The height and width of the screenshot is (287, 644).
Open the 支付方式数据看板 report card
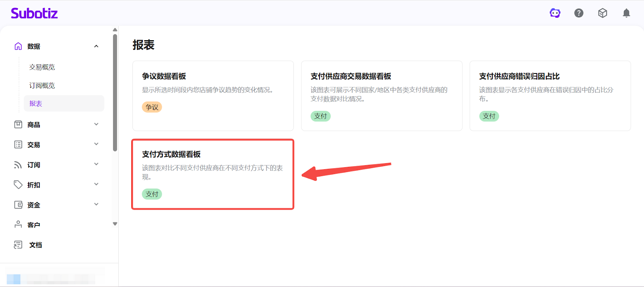point(213,174)
